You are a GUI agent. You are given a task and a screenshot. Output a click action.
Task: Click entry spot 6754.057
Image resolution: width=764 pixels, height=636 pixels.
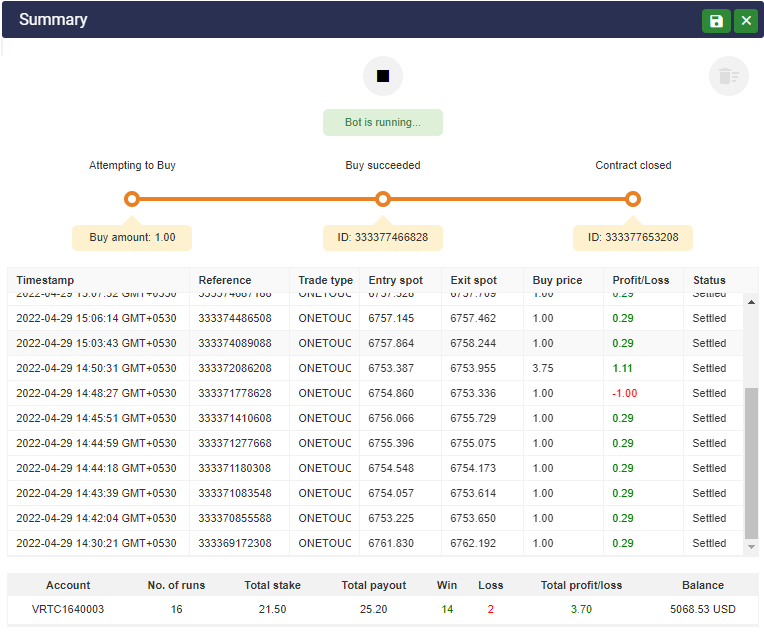(391, 493)
